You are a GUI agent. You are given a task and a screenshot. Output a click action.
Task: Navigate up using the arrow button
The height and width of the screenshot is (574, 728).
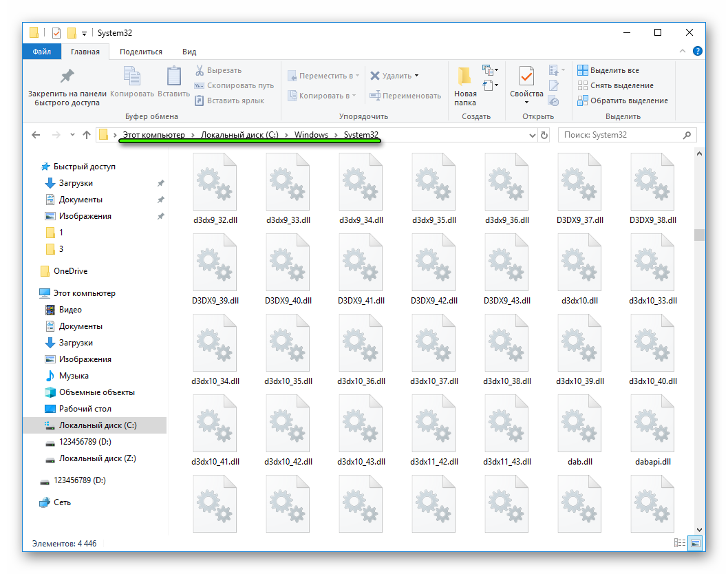[86, 135]
